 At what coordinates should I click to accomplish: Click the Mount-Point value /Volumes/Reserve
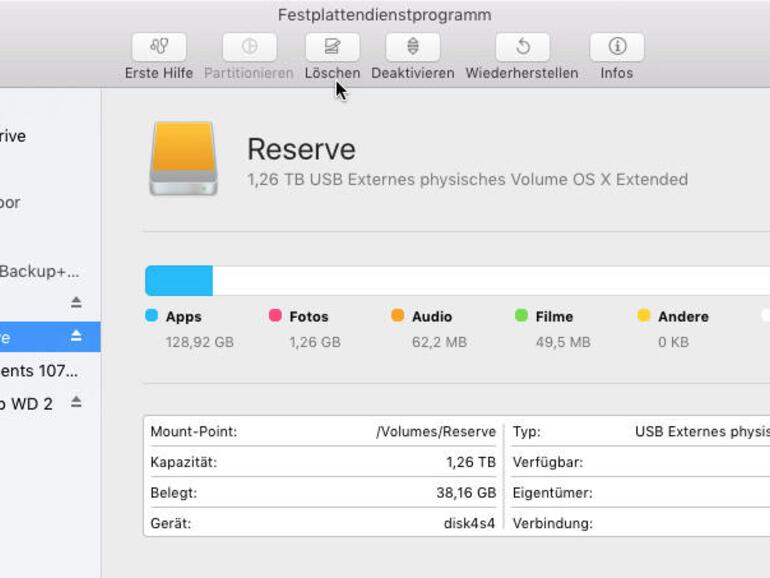[435, 432]
